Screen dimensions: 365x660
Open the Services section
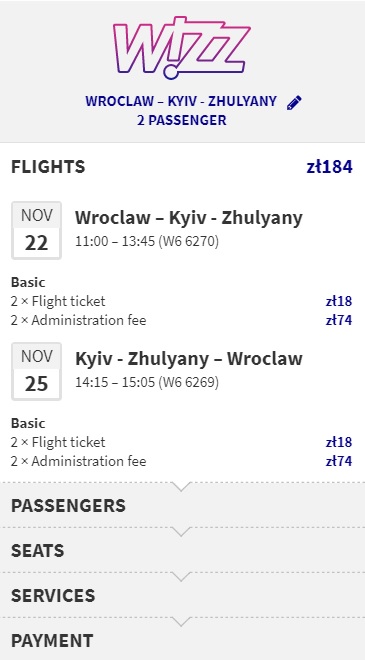point(182,595)
